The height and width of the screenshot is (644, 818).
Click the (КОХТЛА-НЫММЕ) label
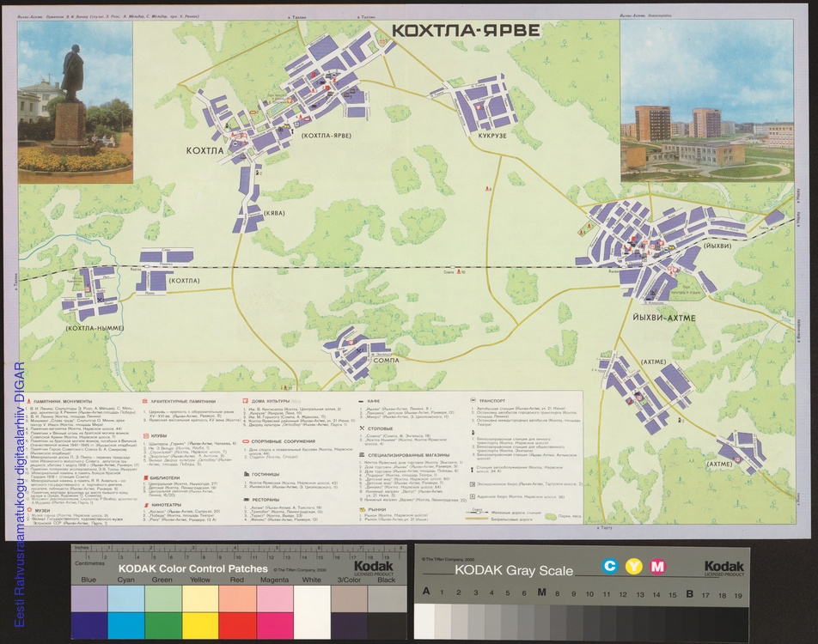95,329
